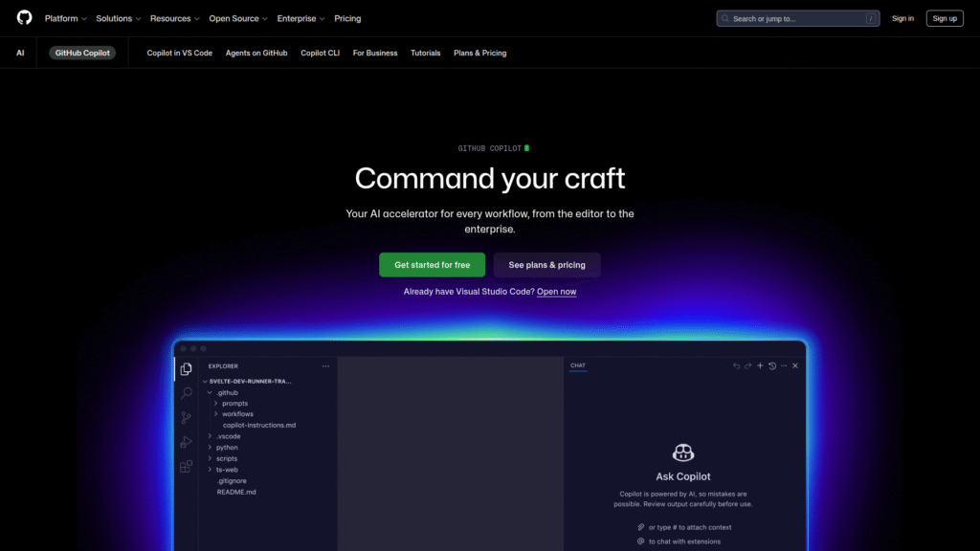
Task: Start a new chat with the plus icon
Action: [x=760, y=365]
